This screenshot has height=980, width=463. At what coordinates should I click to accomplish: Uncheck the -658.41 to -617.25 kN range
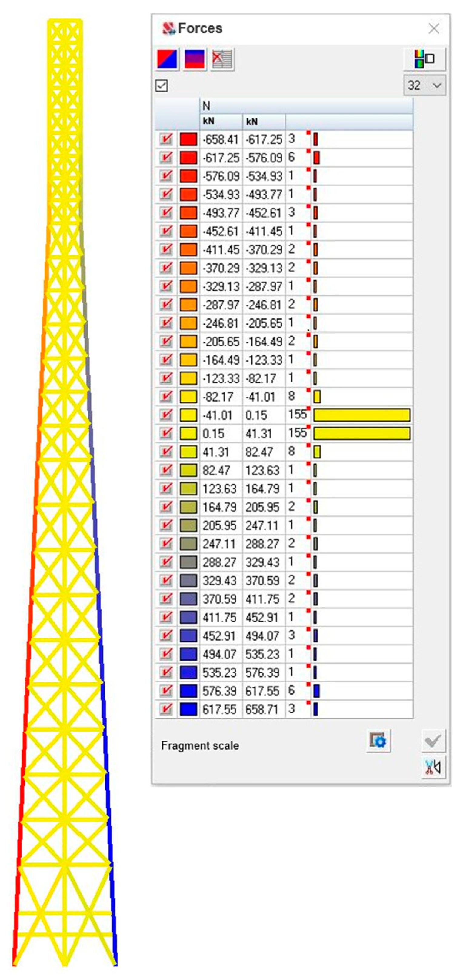point(166,139)
